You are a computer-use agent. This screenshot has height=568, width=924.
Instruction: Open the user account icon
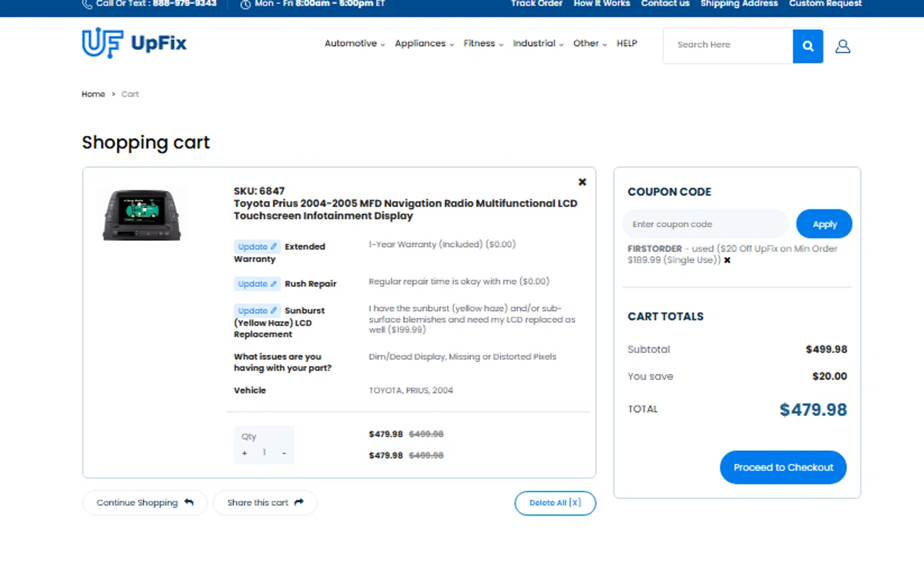(x=843, y=46)
